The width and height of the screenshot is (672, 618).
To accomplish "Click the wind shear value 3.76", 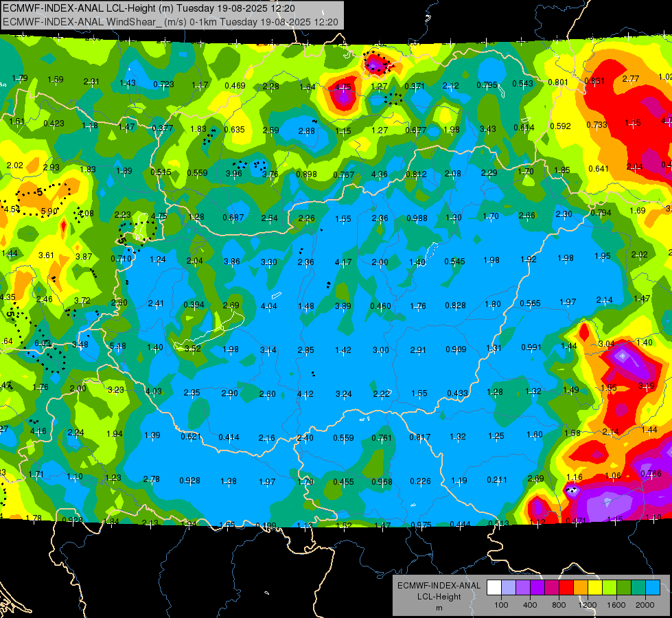I will [270, 174].
